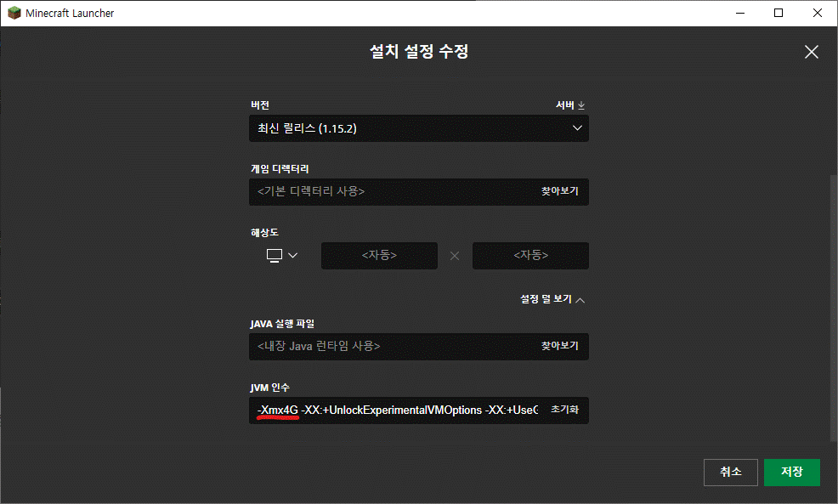
Task: Minimize the Minecraft Launcher window
Action: (740, 13)
